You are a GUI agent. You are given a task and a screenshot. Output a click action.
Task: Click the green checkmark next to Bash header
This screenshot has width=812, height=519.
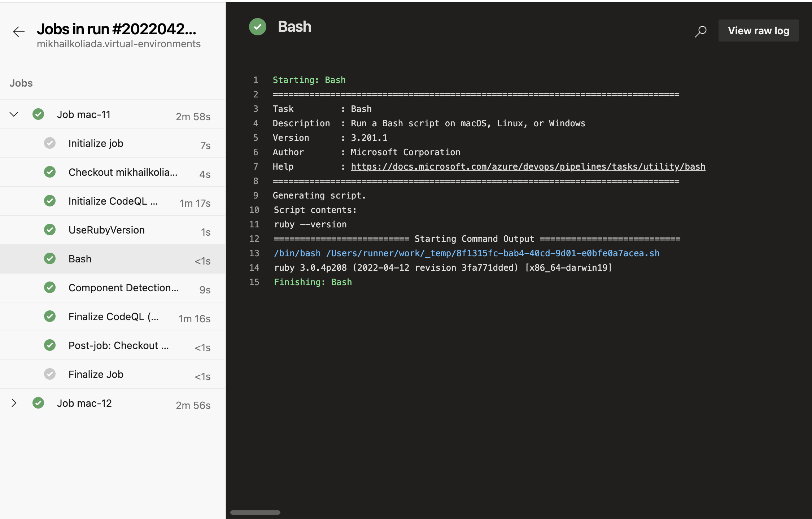257,27
